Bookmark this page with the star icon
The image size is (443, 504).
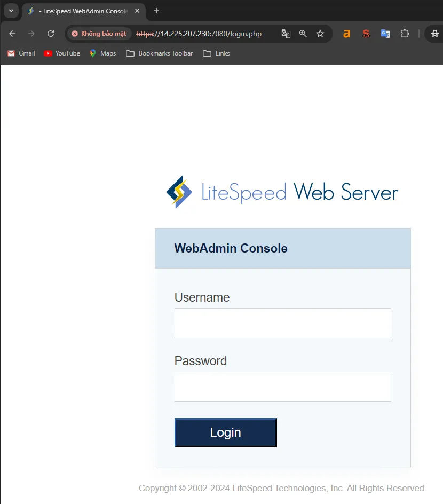[x=320, y=34]
